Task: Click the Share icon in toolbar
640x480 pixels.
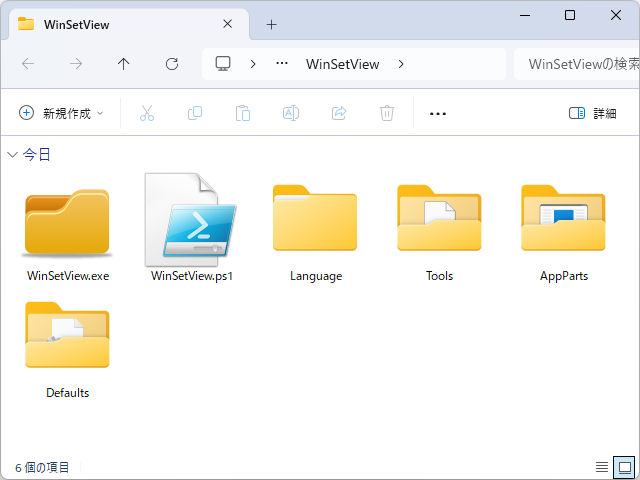Action: coord(339,113)
